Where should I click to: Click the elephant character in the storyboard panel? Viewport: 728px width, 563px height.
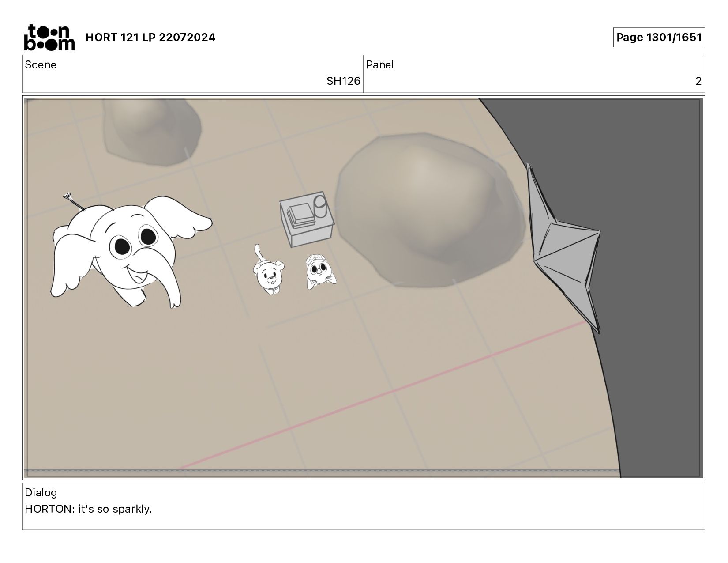131,250
